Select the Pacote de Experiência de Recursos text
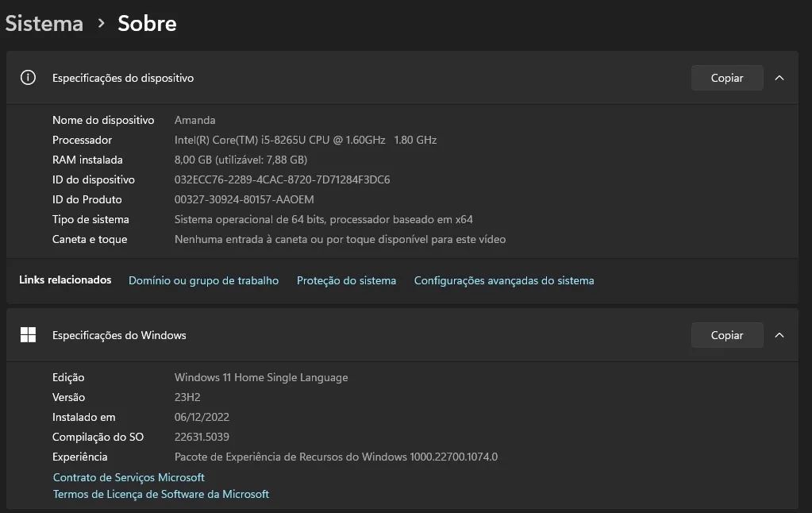Image resolution: width=812 pixels, height=513 pixels. tap(336, 457)
